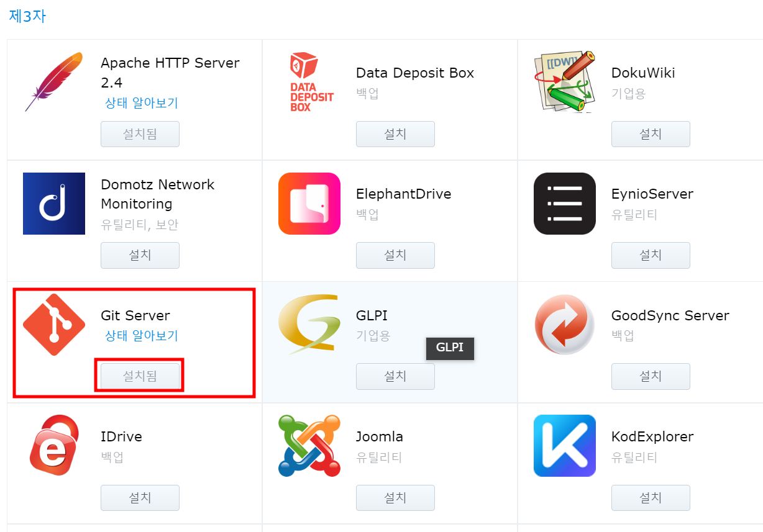Image resolution: width=763 pixels, height=532 pixels.
Task: Open the GoodSync Server package title
Action: click(x=670, y=315)
